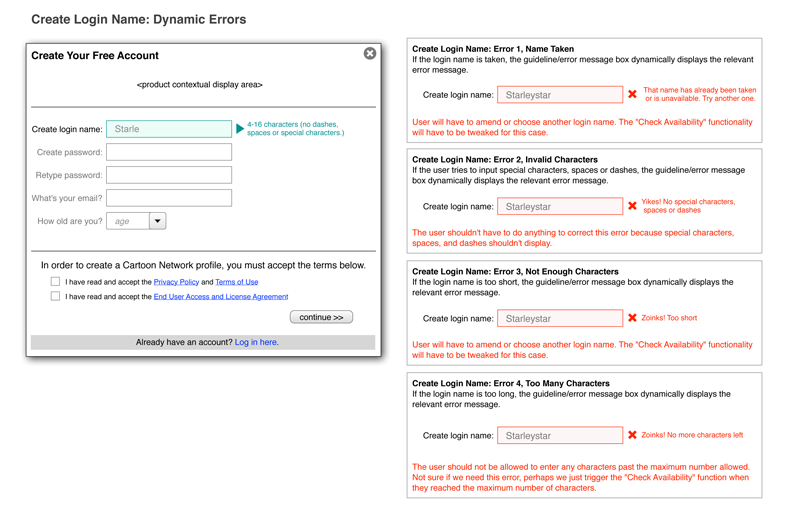Click the continue >> button
800x520 pixels.
point(321,317)
